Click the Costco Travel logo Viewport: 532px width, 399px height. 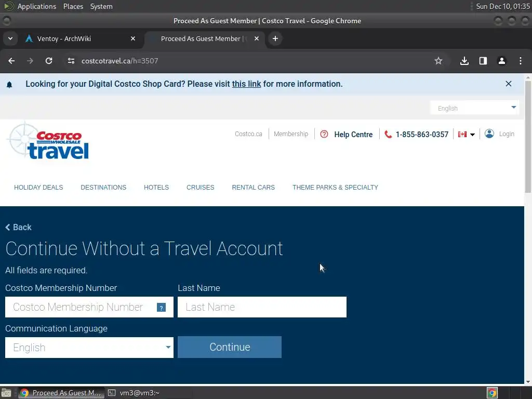pyautogui.click(x=49, y=141)
